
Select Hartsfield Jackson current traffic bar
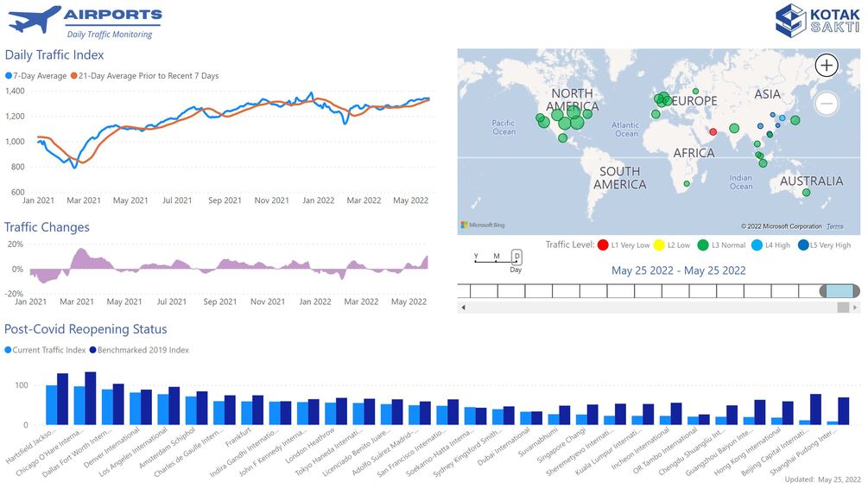click(51, 405)
